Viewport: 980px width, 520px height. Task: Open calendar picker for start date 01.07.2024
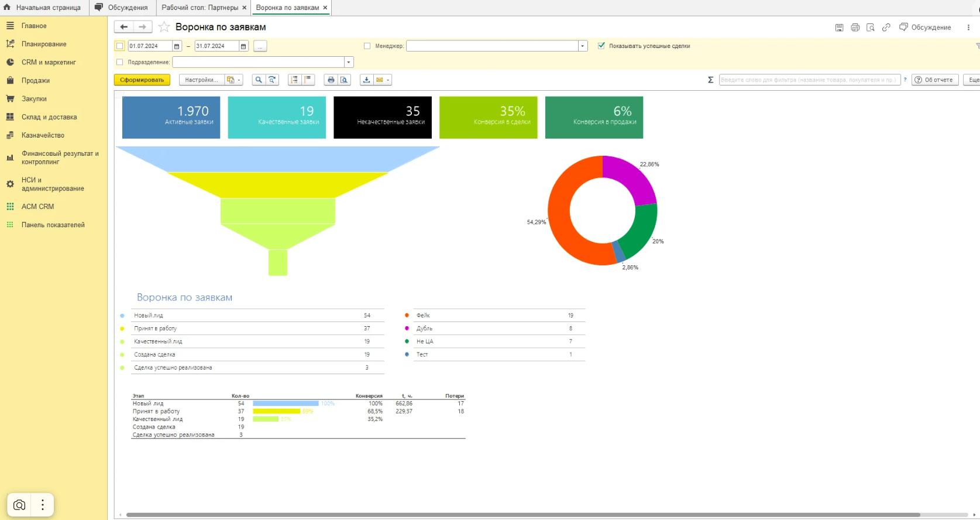pyautogui.click(x=177, y=46)
